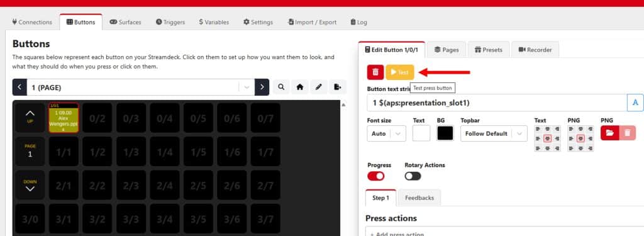
Task: Set Text alignment to center-center
Action: 548,138
